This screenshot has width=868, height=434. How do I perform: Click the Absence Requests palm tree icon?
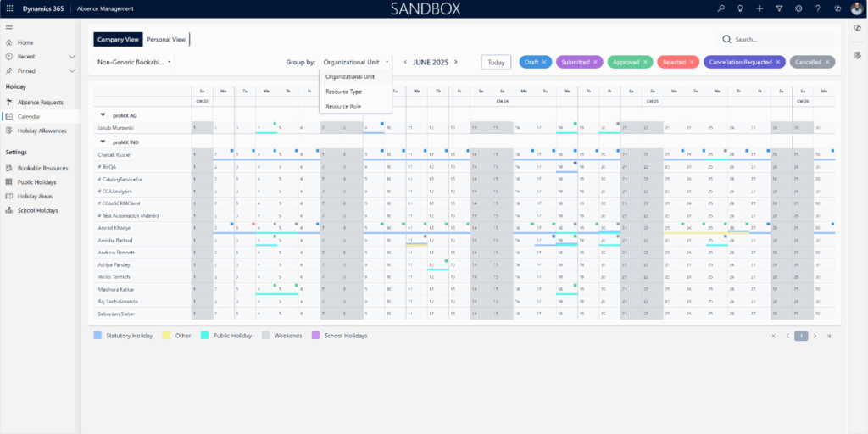coord(8,103)
